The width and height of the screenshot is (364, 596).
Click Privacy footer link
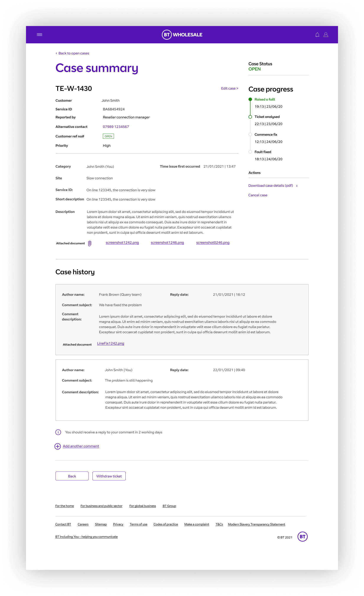[x=118, y=524]
